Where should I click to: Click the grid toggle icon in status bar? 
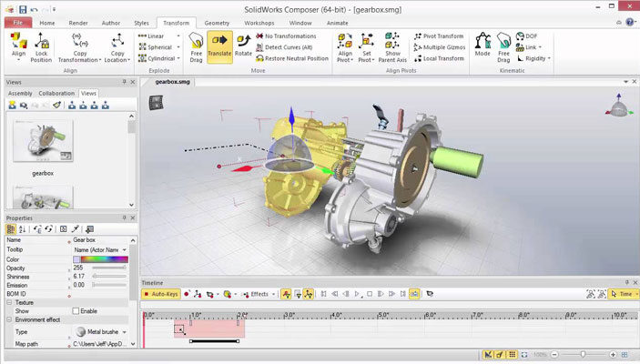513,355
